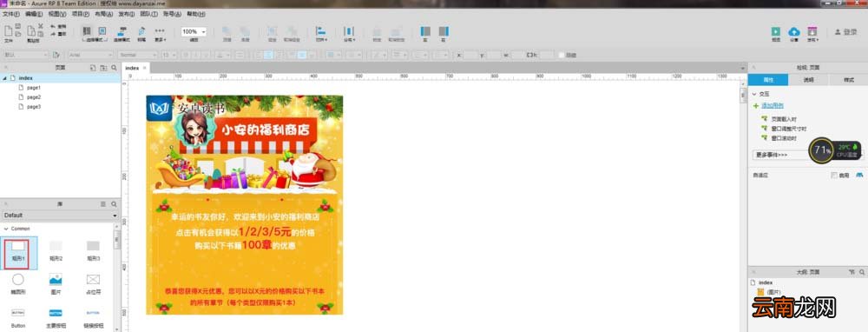Choose the connector tool icon
868x332 pixels.
(x=122, y=31)
